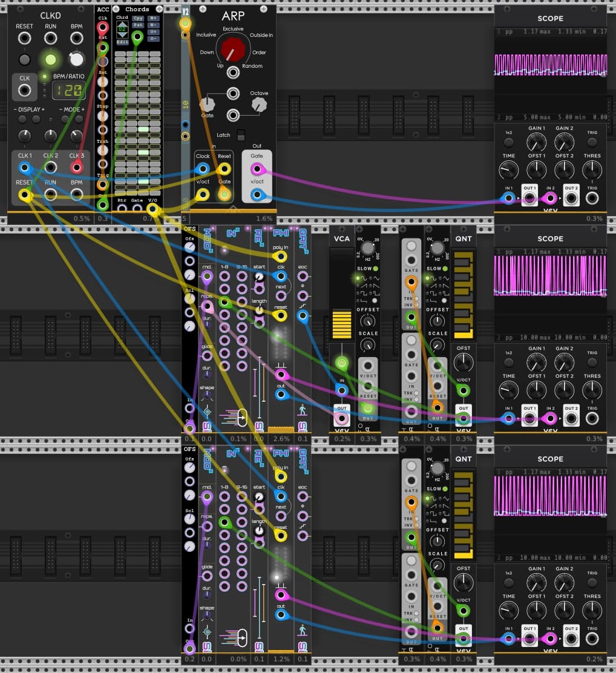
Task: Toggle the SLOW LED on the middle-row LFO beside VCA
Action: click(375, 269)
